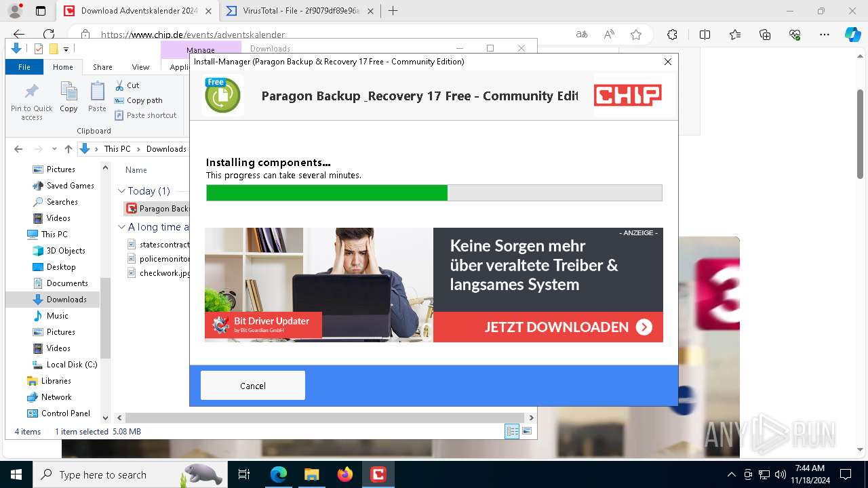
Task: View site information lock icon
Action: pos(85,35)
